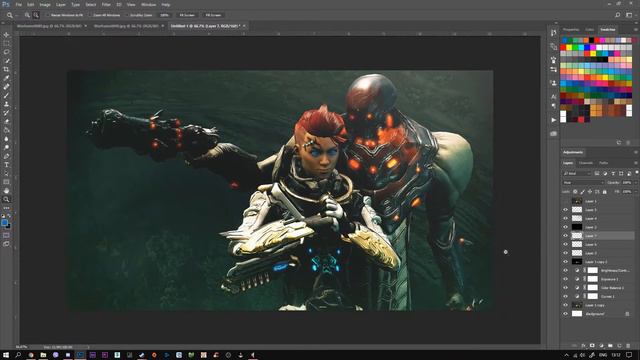Open the Image menu
The image size is (640, 360).
[x=45, y=4]
